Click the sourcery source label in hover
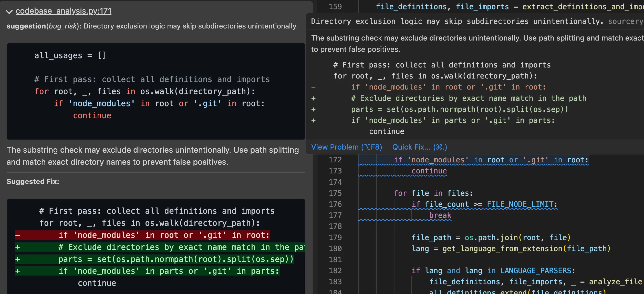 click(626, 21)
